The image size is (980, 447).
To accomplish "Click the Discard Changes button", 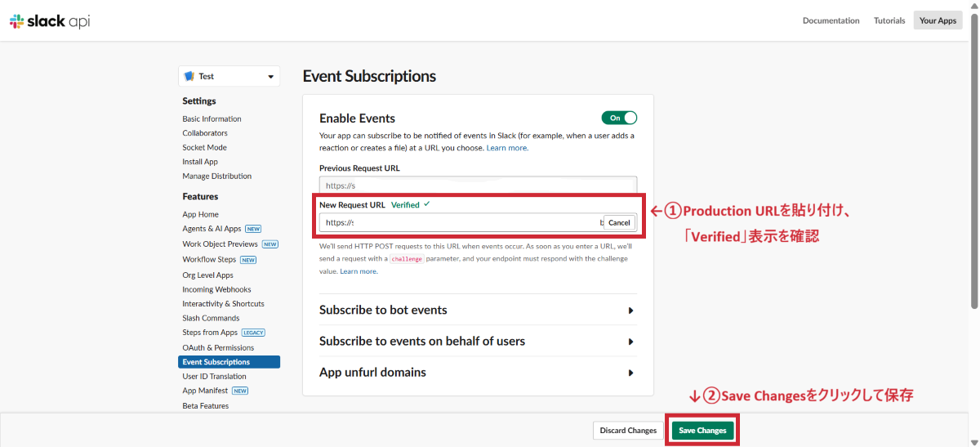I will point(628,431).
